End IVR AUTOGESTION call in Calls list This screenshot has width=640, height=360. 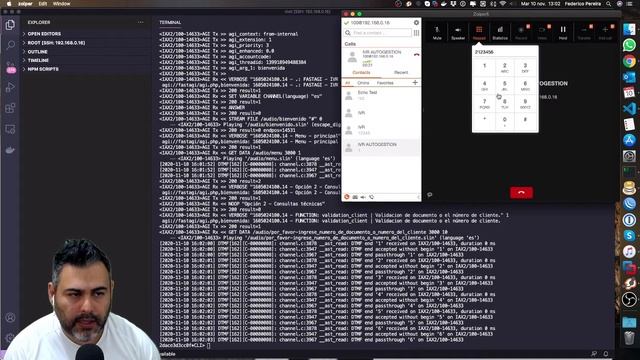click(x=416, y=54)
